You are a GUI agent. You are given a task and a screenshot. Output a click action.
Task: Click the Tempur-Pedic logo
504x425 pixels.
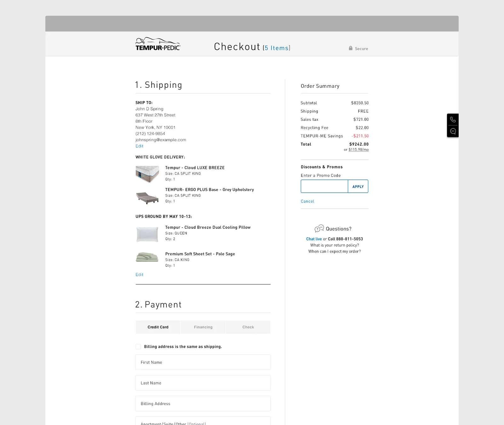(x=158, y=44)
